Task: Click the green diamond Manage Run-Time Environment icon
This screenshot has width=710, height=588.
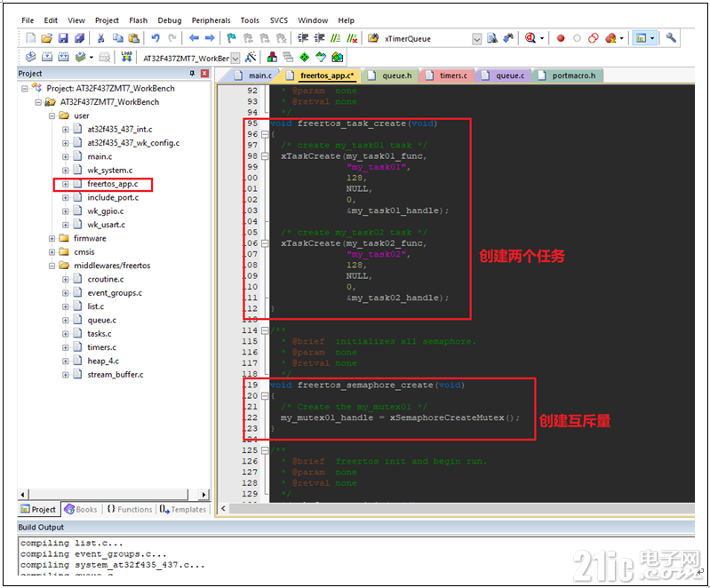Action: pos(305,57)
